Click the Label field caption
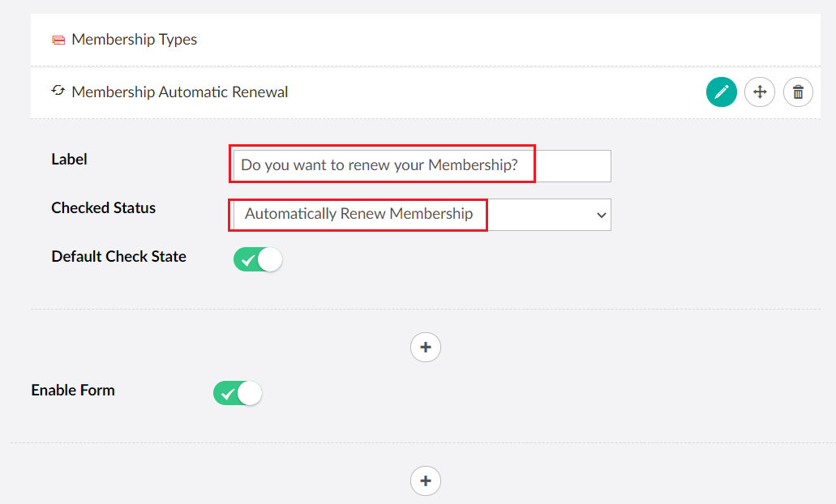The image size is (836, 504). coord(69,159)
